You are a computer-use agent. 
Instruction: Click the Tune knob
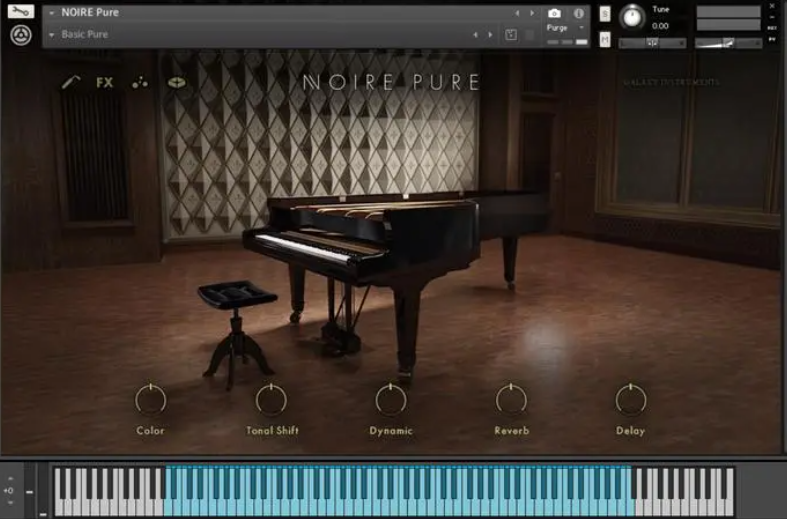point(632,17)
